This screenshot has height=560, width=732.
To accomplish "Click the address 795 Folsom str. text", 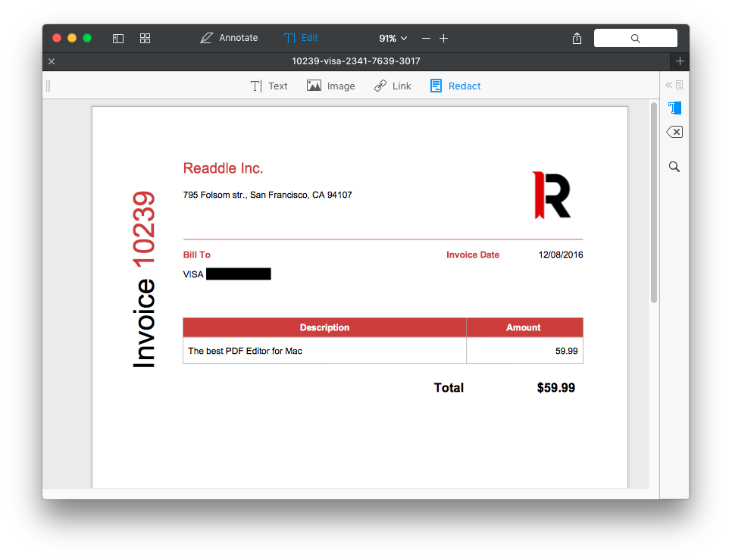I will point(267,195).
